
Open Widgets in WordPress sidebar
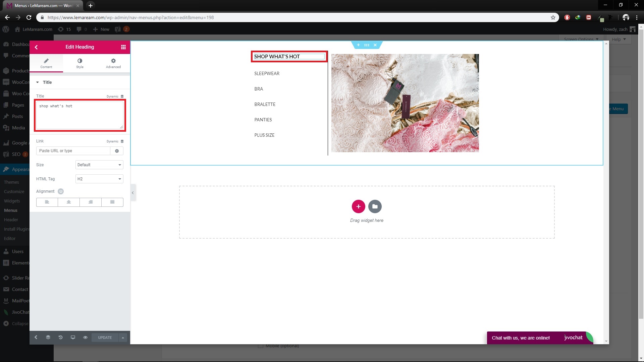12,201
